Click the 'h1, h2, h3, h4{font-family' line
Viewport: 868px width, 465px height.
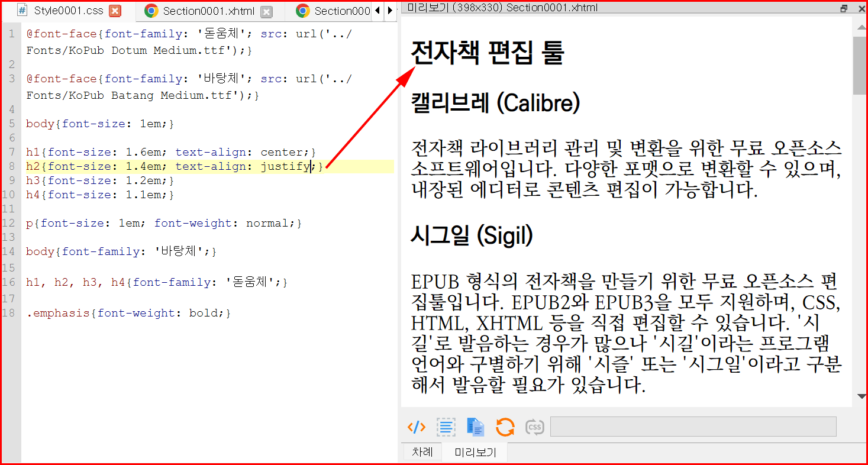click(157, 283)
